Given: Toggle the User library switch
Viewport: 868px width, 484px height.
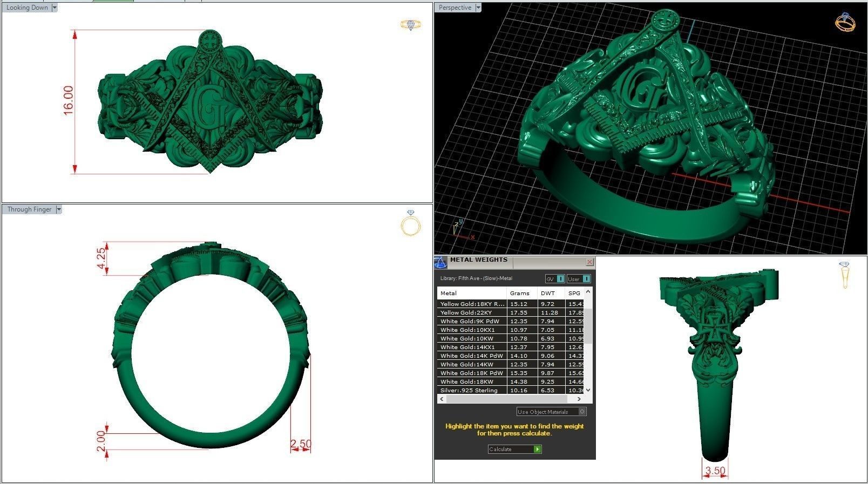Looking at the screenshot, I should pyautogui.click(x=579, y=278).
